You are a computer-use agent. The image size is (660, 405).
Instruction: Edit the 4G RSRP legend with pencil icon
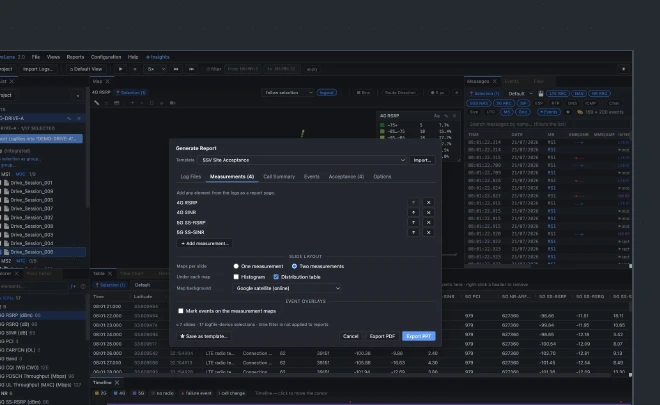[446, 116]
